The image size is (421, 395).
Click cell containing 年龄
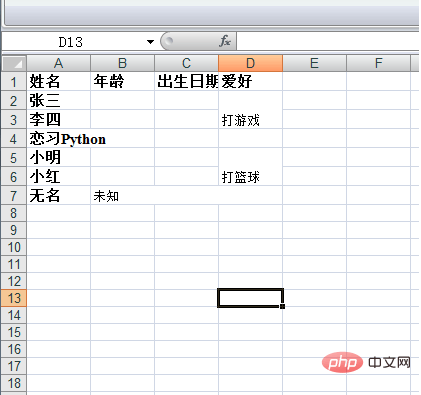point(123,81)
